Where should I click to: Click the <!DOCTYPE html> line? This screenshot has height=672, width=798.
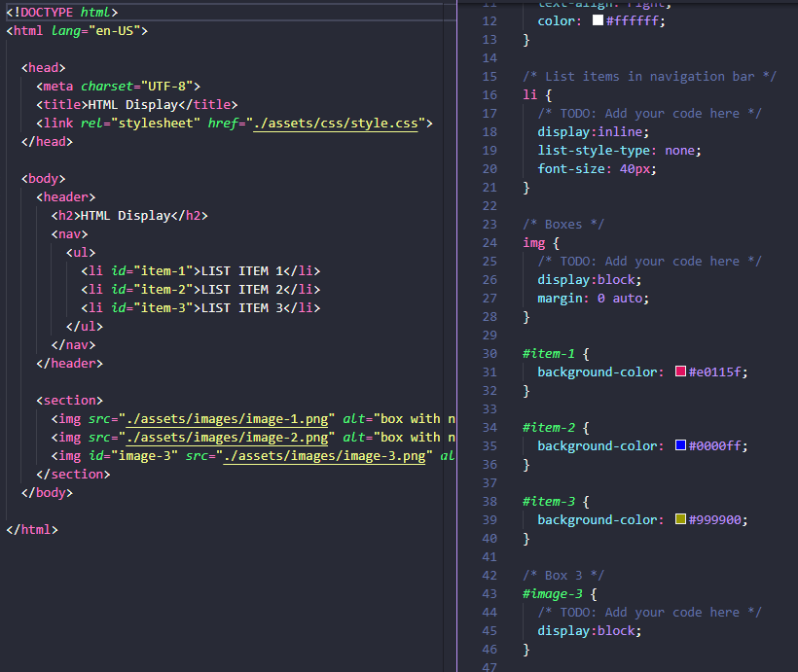pyautogui.click(x=61, y=13)
